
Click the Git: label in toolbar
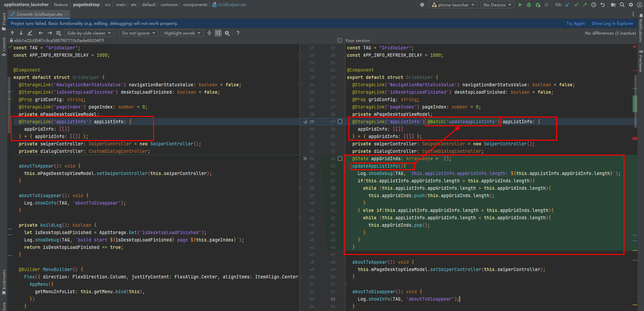(x=558, y=5)
